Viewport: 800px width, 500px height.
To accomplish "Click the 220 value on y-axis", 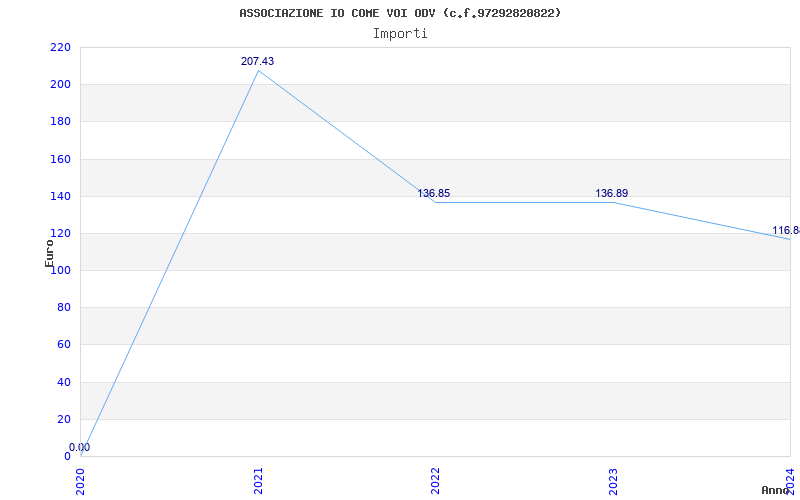I will [60, 47].
